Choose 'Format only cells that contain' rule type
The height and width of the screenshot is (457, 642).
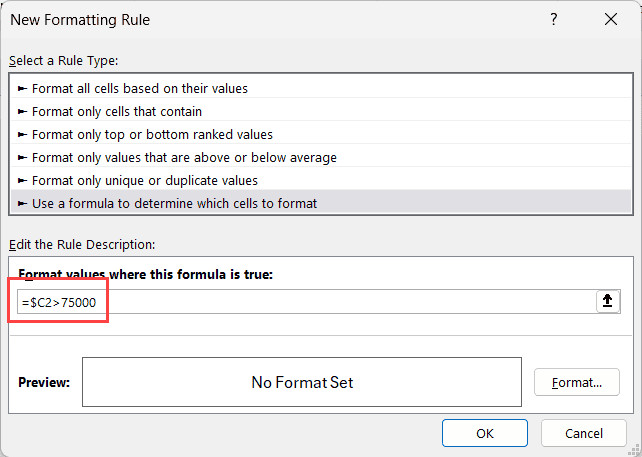pyautogui.click(x=117, y=112)
